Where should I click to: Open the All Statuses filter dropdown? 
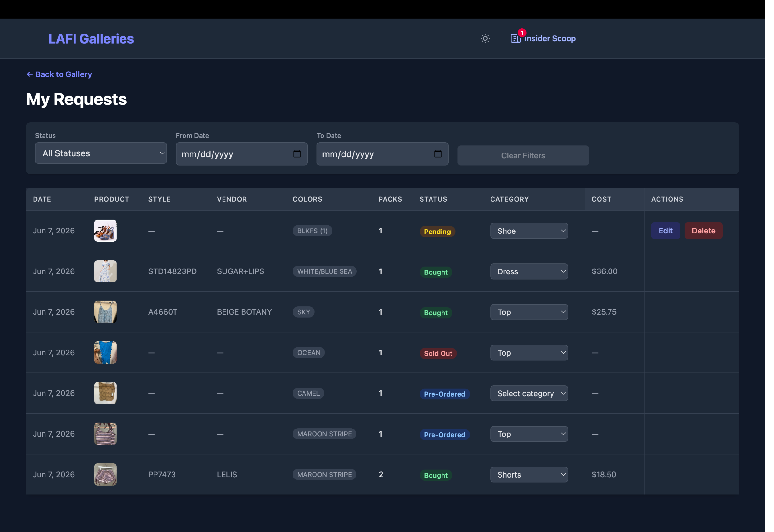tap(101, 153)
